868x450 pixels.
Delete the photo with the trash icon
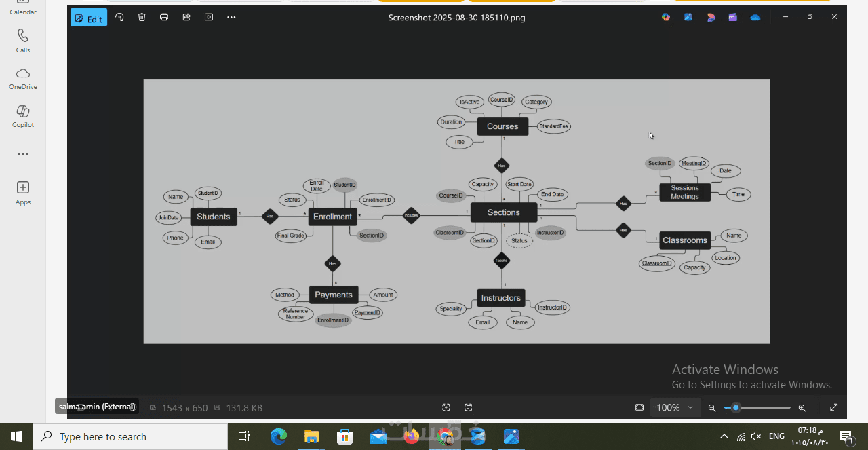click(x=142, y=17)
